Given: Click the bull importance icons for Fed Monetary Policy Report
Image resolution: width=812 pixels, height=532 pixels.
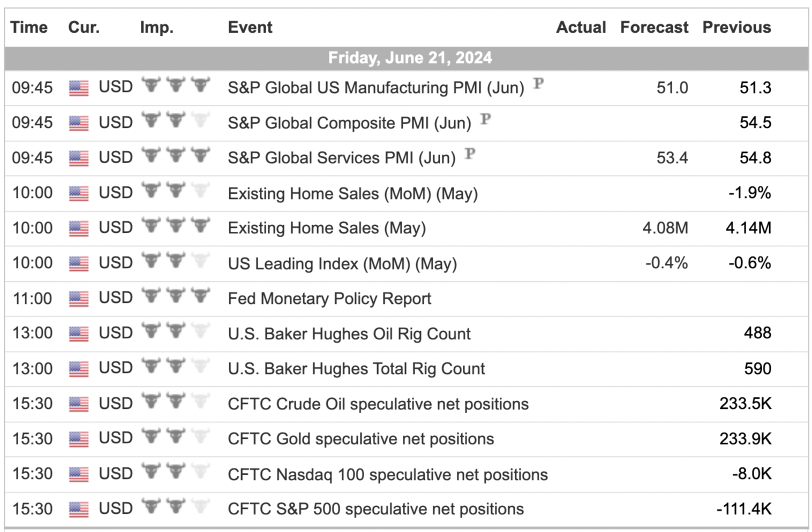Looking at the screenshot, I should pyautogui.click(x=176, y=297).
